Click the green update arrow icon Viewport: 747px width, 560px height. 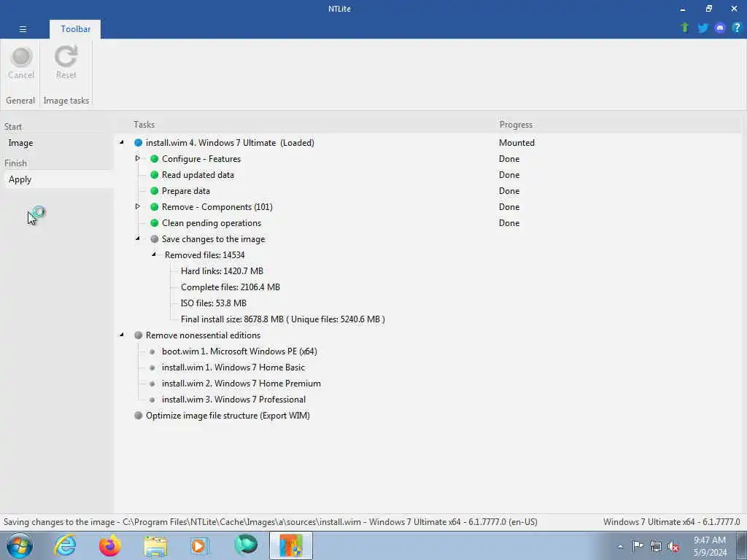[x=685, y=28]
